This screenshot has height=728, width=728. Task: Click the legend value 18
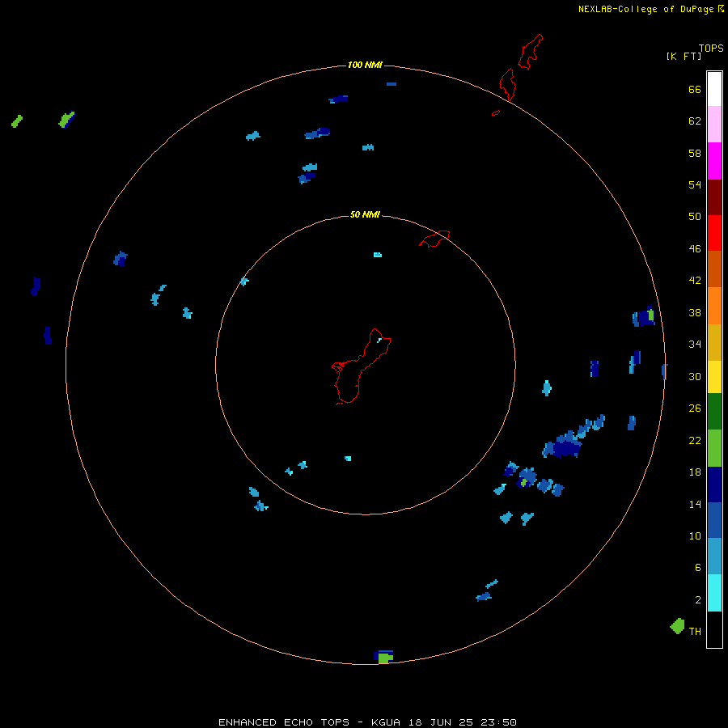(695, 472)
